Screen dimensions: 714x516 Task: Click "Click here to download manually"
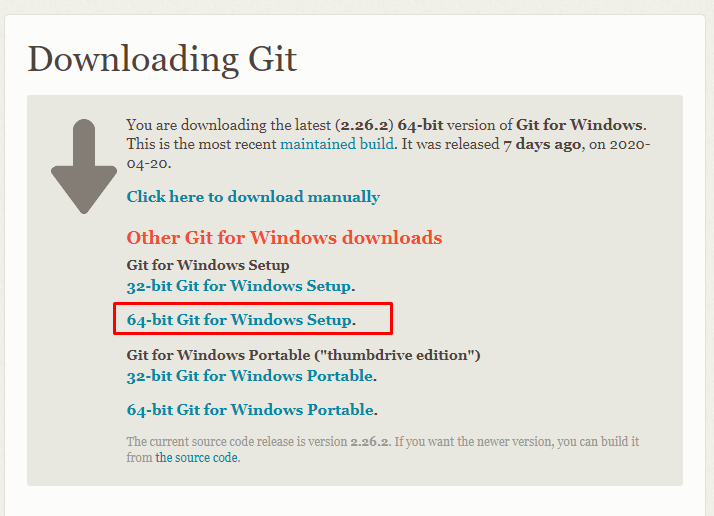pos(253,197)
